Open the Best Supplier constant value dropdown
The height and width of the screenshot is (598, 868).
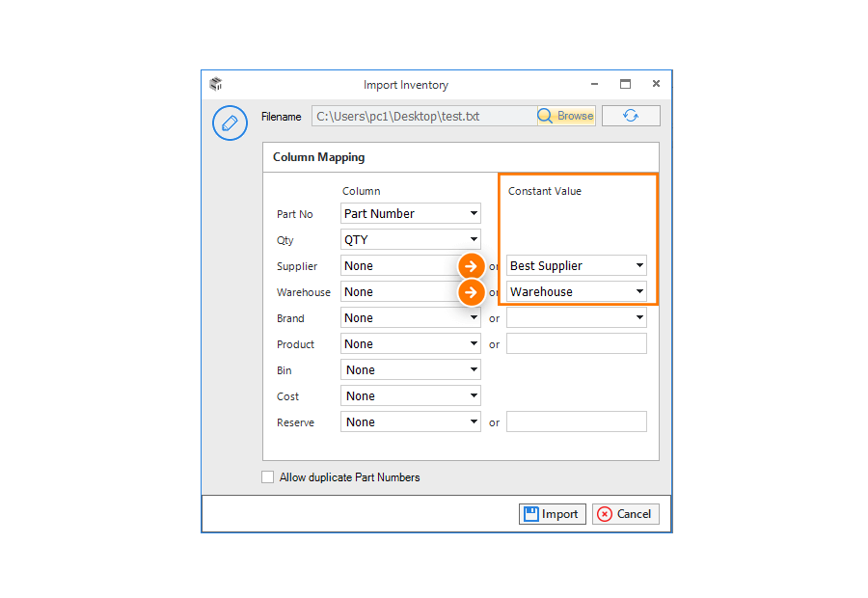(577, 265)
